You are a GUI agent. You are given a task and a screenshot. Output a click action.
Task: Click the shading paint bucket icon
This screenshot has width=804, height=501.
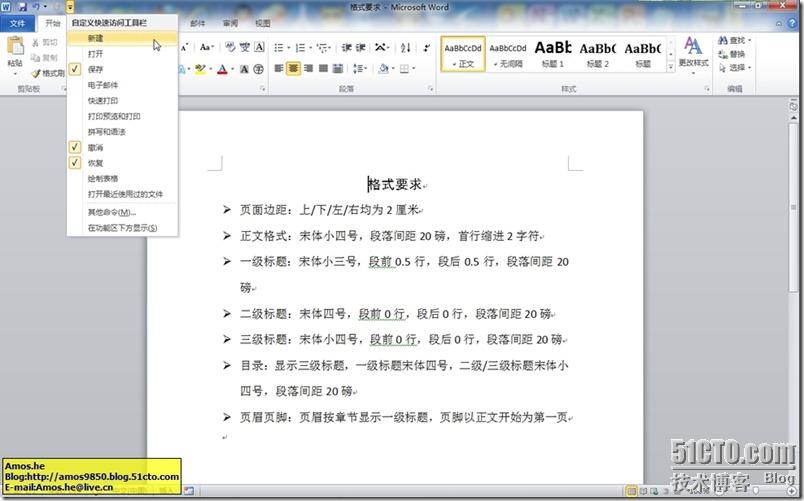click(x=383, y=68)
